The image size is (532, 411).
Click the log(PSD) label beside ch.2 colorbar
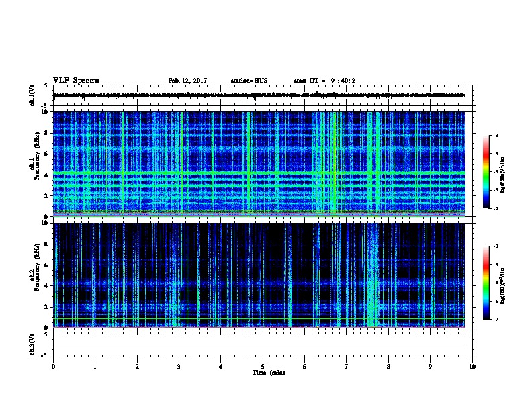pyautogui.click(x=503, y=285)
